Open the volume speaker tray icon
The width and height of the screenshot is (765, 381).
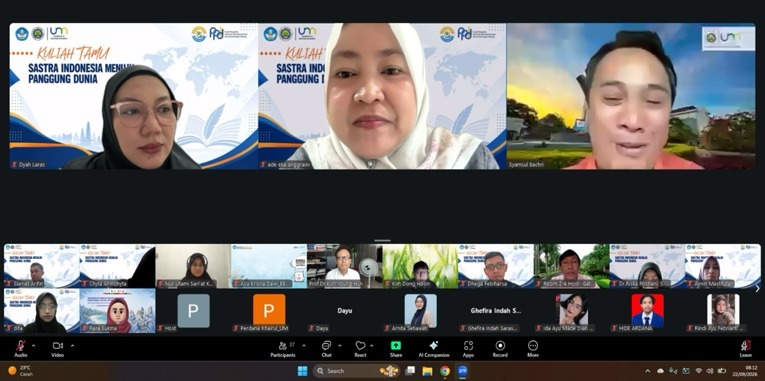click(709, 371)
